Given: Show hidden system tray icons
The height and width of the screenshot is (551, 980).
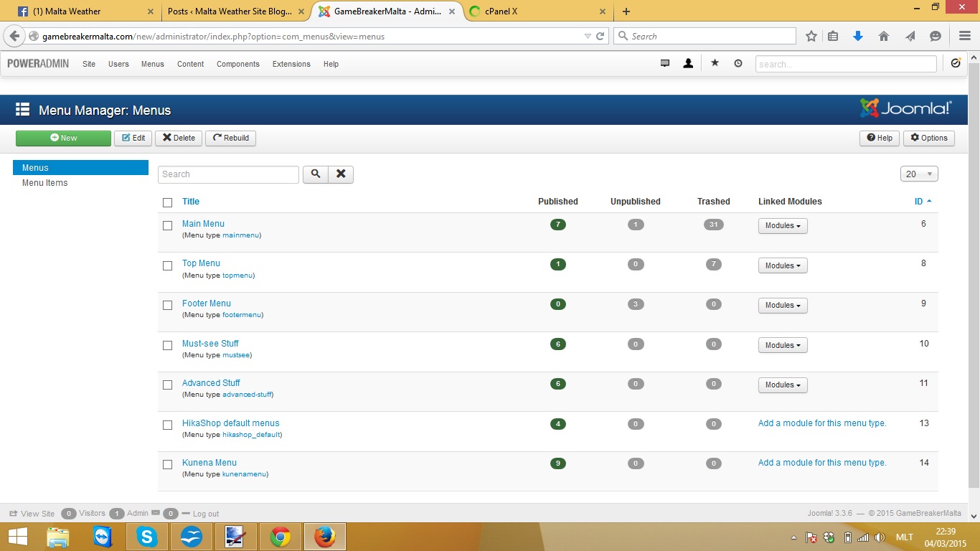Looking at the screenshot, I should point(793,537).
